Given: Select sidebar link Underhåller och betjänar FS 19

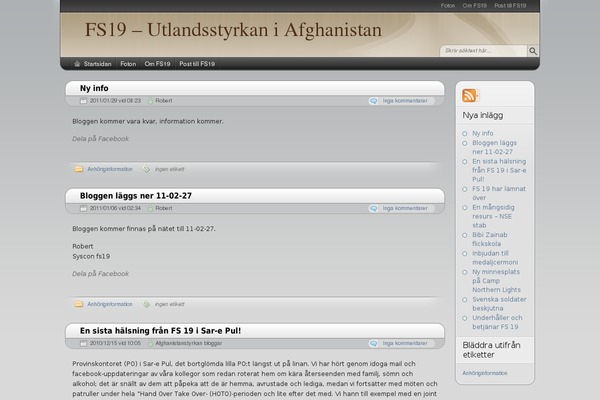Looking at the screenshot, I should 497,322.
